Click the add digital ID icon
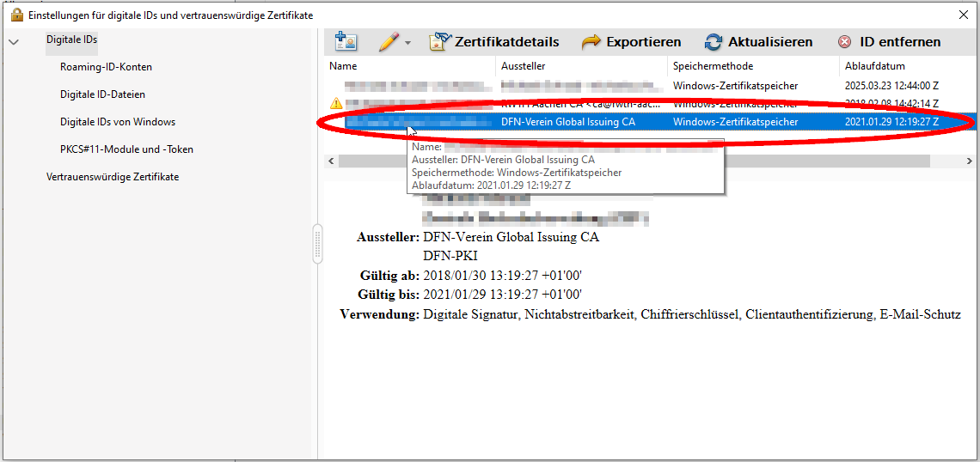The height and width of the screenshot is (462, 980). [x=346, y=41]
